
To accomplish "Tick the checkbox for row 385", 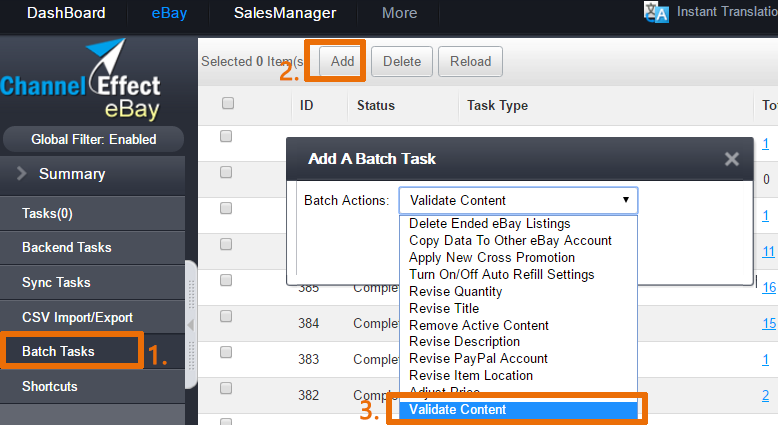I will click(226, 280).
